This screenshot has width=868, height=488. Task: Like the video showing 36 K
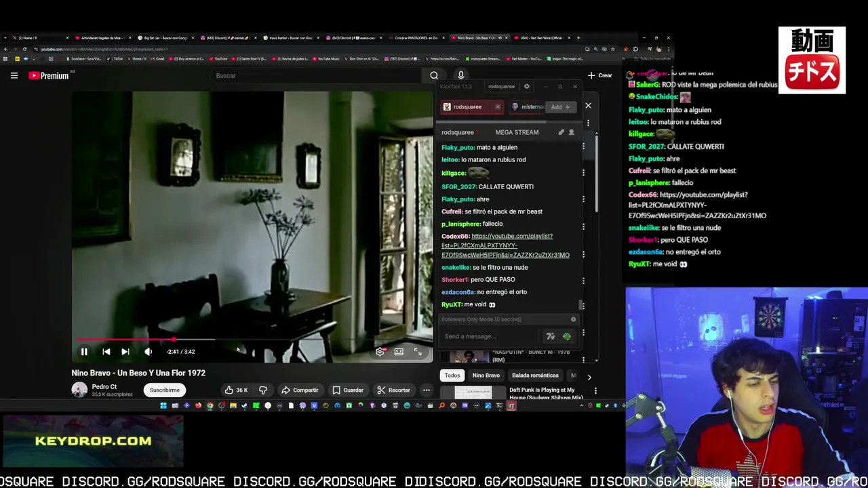click(x=236, y=390)
